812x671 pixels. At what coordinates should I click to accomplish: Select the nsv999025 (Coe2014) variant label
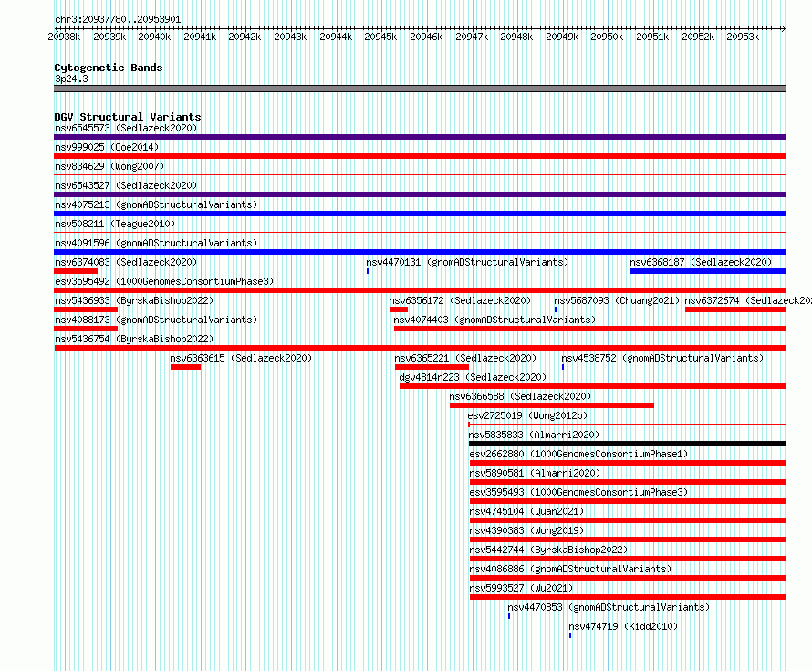pyautogui.click(x=107, y=147)
